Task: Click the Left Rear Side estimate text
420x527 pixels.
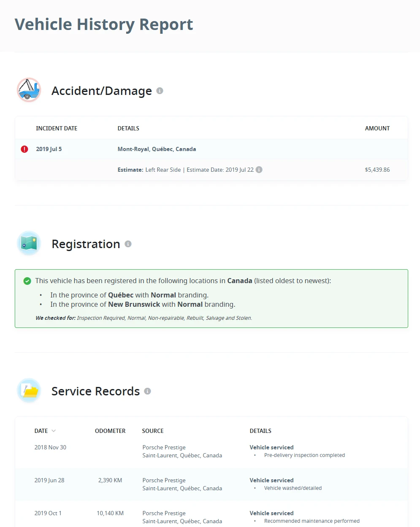Action: tap(163, 170)
